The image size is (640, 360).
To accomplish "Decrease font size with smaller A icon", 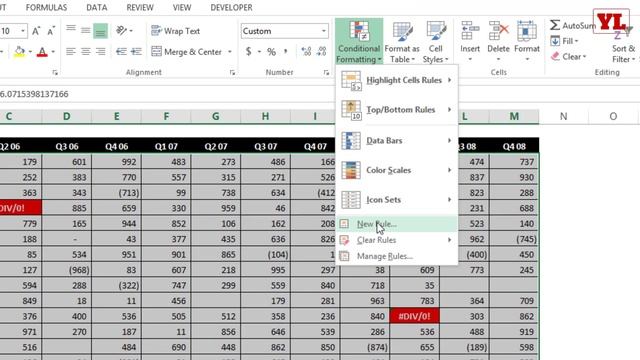I will click(51, 31).
